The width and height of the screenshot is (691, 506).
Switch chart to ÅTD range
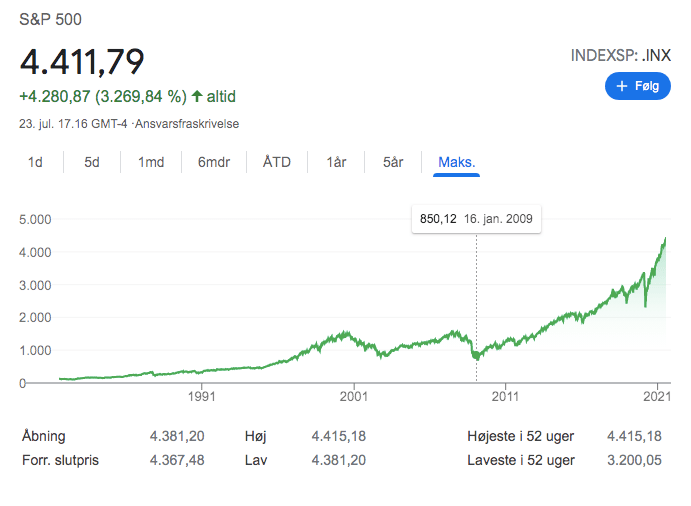pos(277,162)
